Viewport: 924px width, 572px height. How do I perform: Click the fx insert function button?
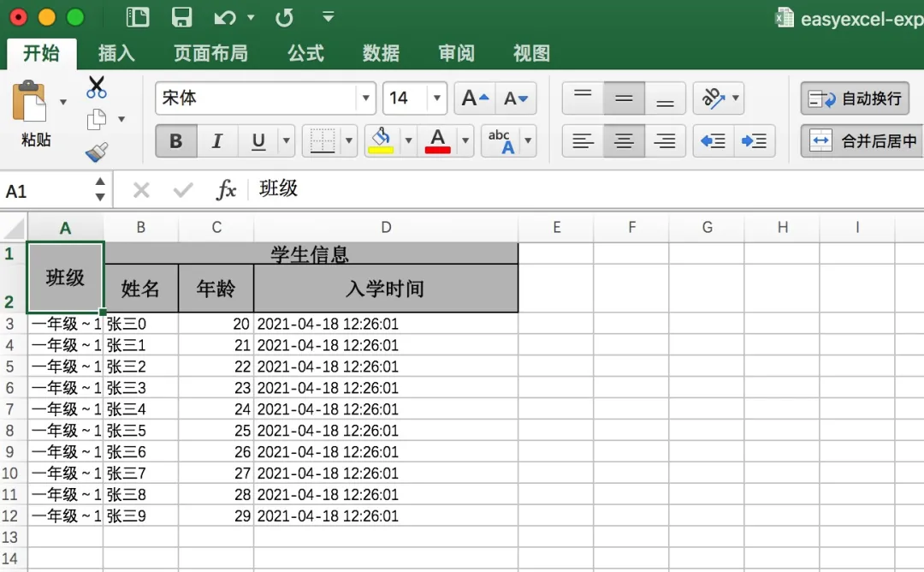click(226, 190)
